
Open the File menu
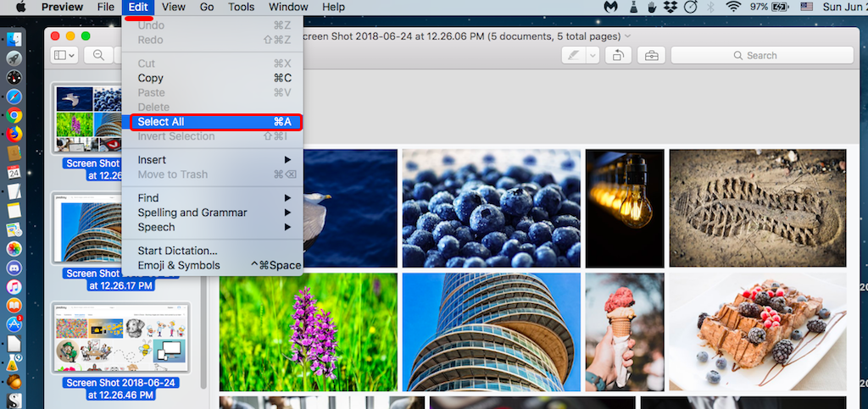105,7
